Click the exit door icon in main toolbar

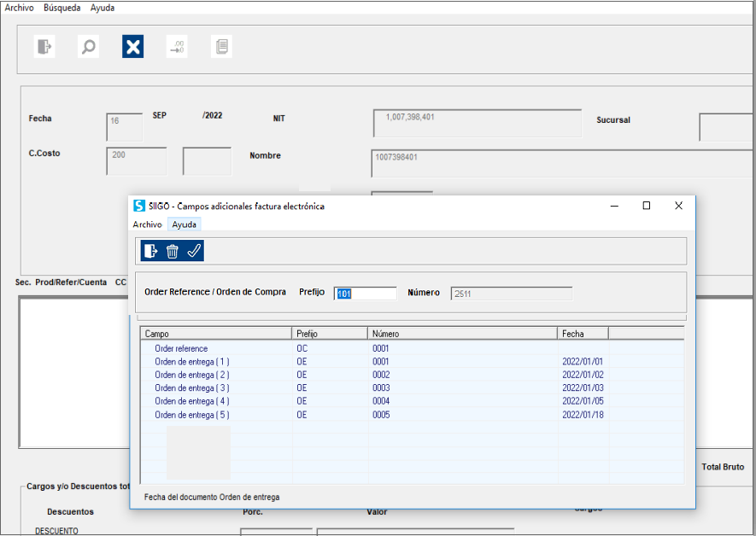click(44, 47)
